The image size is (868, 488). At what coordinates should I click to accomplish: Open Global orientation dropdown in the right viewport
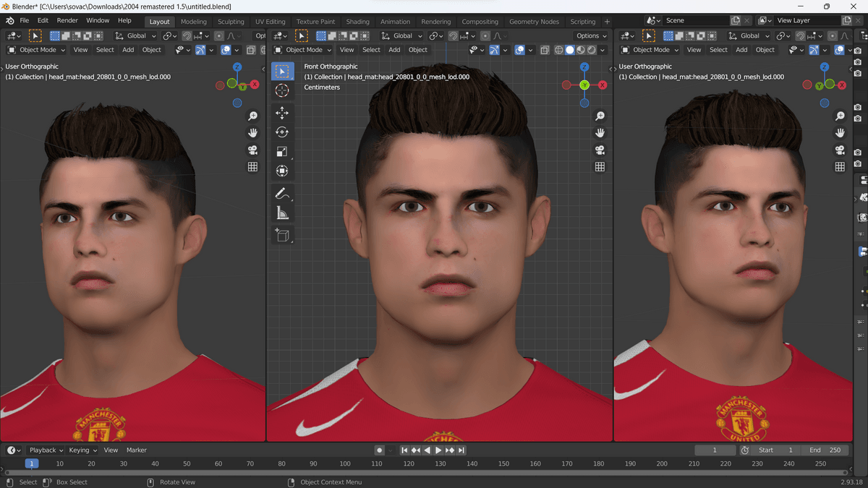point(750,35)
